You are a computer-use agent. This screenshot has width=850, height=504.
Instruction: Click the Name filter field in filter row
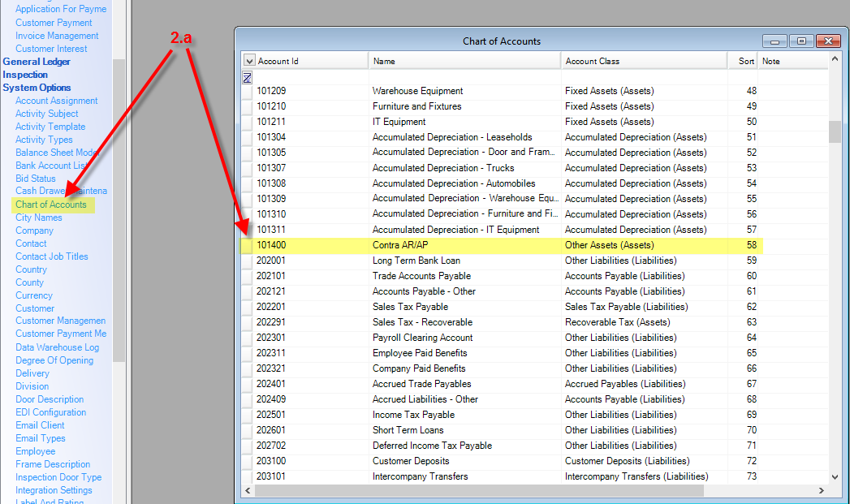[x=464, y=77]
